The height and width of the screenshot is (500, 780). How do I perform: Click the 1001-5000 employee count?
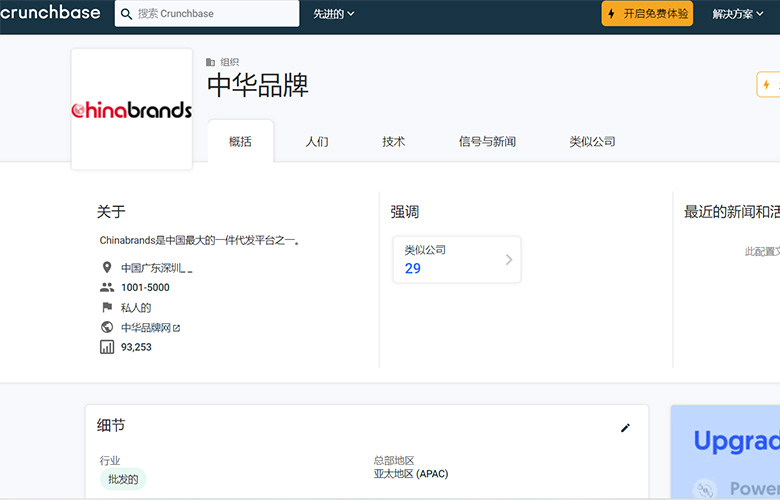pyautogui.click(x=145, y=288)
